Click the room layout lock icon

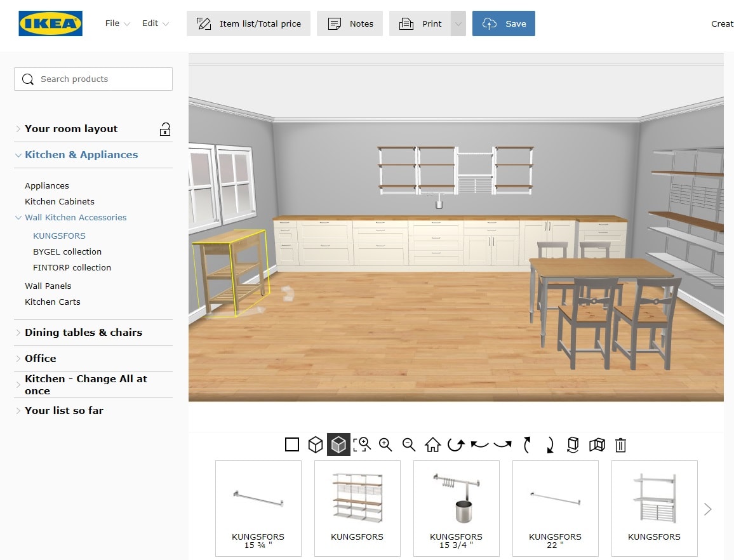165,129
